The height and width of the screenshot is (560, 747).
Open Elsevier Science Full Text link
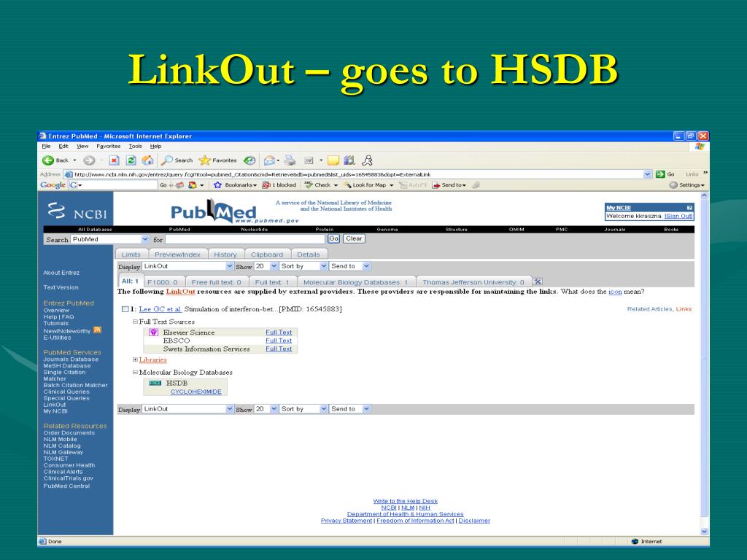point(279,332)
